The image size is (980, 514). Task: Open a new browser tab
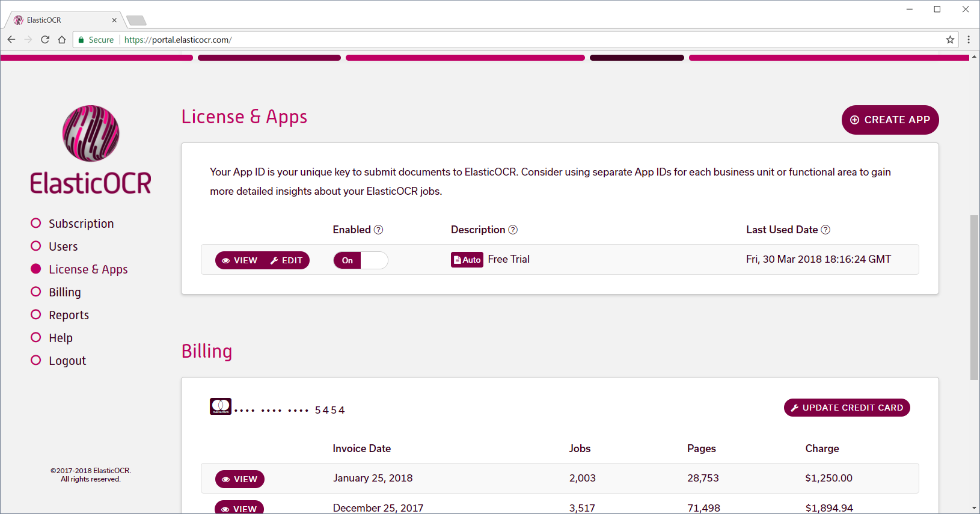[x=136, y=20]
